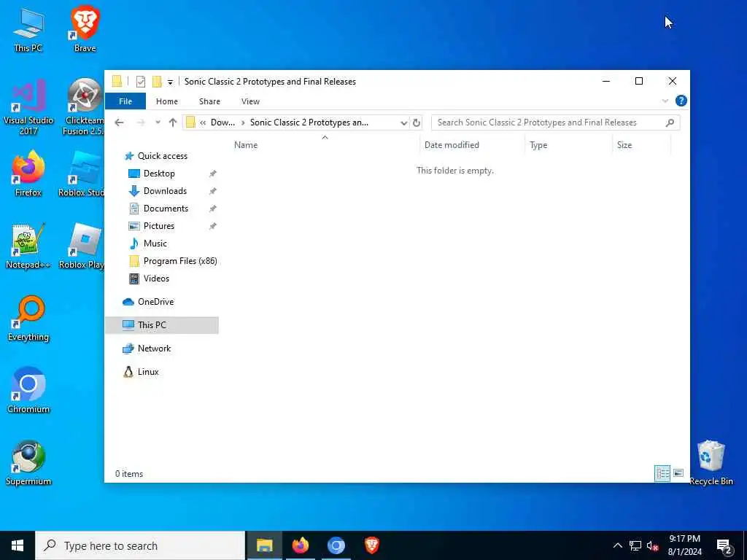Click the Properties quick access toolbar icon
Image resolution: width=747 pixels, height=560 pixels.
[x=141, y=82]
